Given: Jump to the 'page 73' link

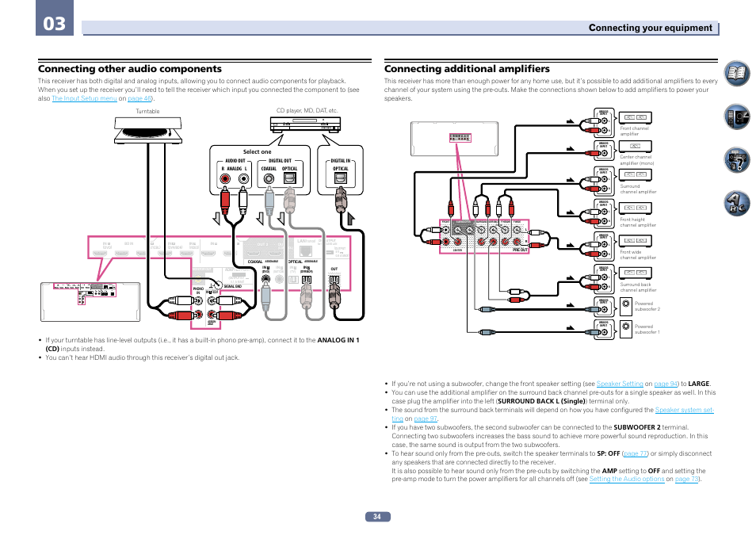Looking at the screenshot, I should tap(686, 479).
